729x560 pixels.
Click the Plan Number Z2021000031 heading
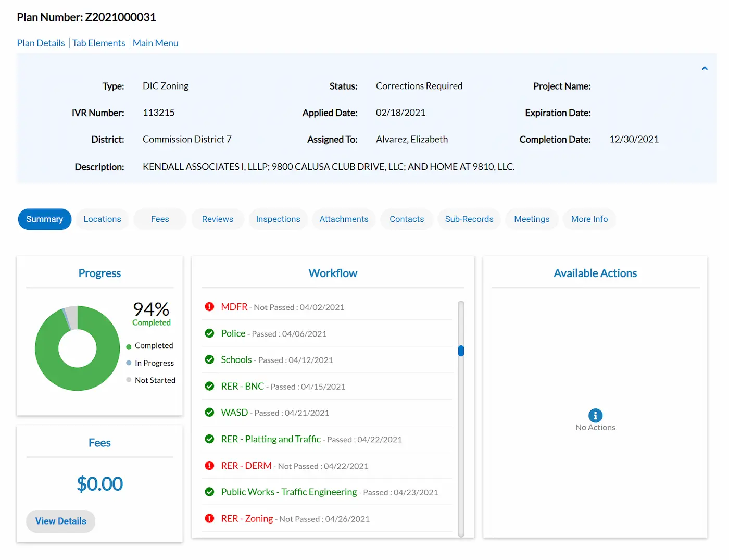86,17
